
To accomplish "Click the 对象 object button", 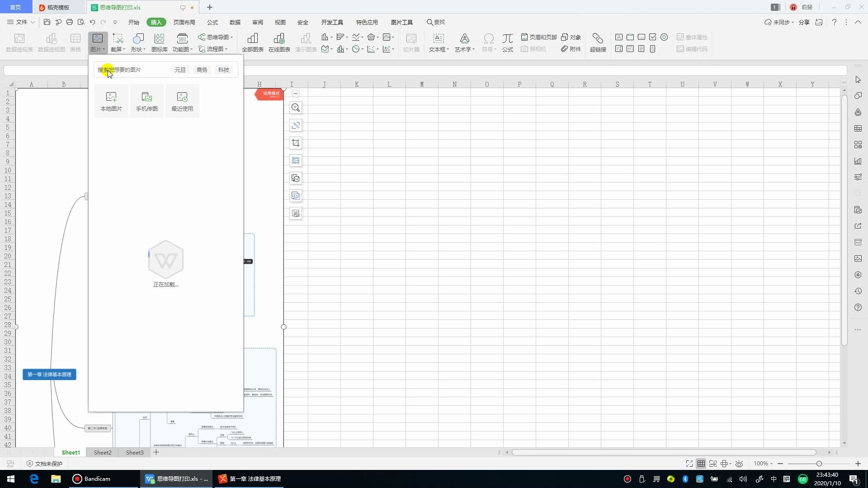I will tap(571, 37).
